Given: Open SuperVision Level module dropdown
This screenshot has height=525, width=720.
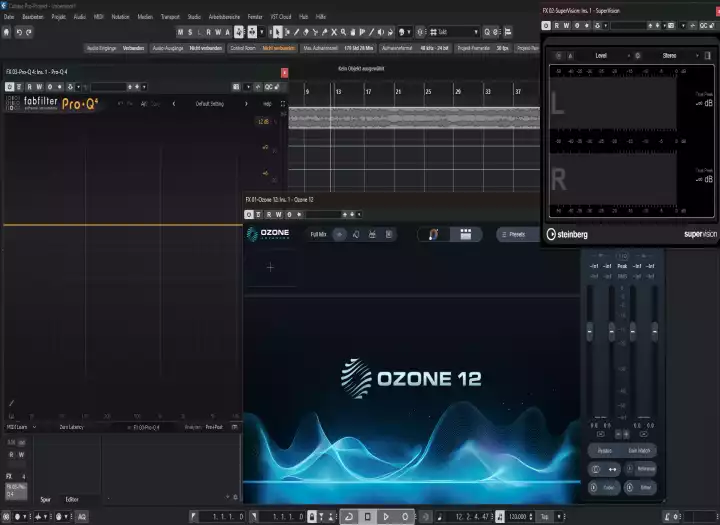Looking at the screenshot, I should (x=608, y=56).
